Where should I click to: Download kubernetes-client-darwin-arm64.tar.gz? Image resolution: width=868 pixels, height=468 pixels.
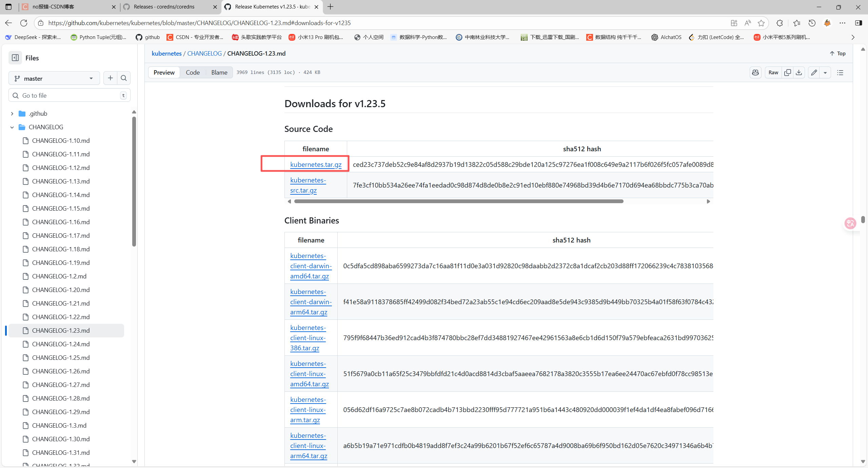(311, 302)
